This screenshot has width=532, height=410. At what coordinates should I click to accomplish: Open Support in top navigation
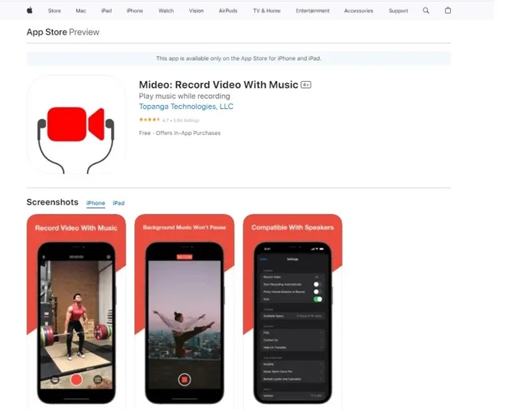click(x=398, y=11)
